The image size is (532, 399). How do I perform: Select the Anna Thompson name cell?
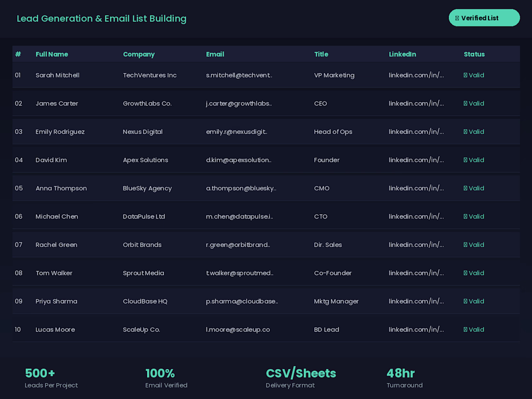61,188
